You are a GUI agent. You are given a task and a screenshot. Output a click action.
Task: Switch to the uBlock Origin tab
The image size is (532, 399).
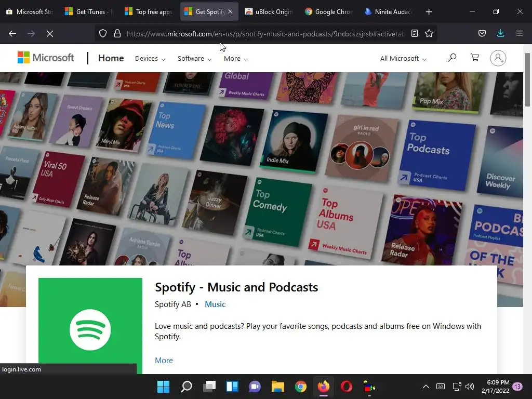click(269, 11)
